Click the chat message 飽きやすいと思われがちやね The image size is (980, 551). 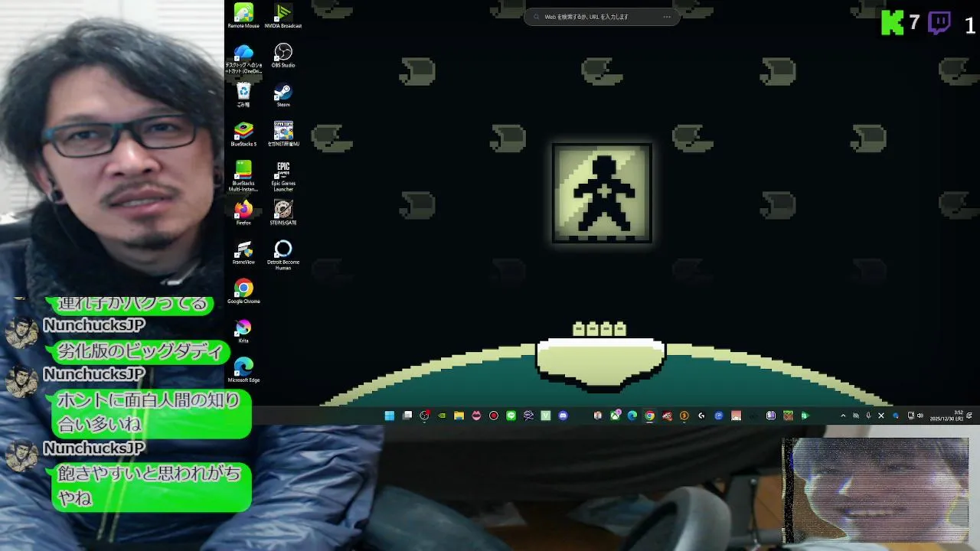tap(152, 486)
